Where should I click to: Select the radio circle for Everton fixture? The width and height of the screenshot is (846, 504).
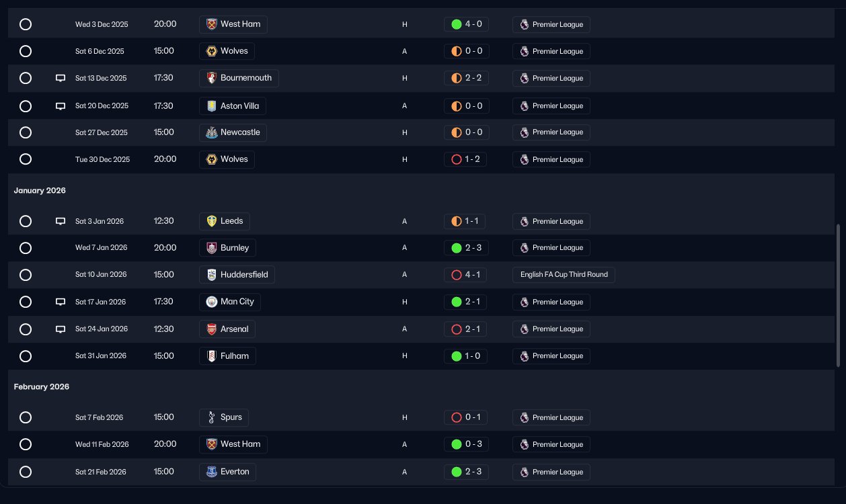coord(26,472)
